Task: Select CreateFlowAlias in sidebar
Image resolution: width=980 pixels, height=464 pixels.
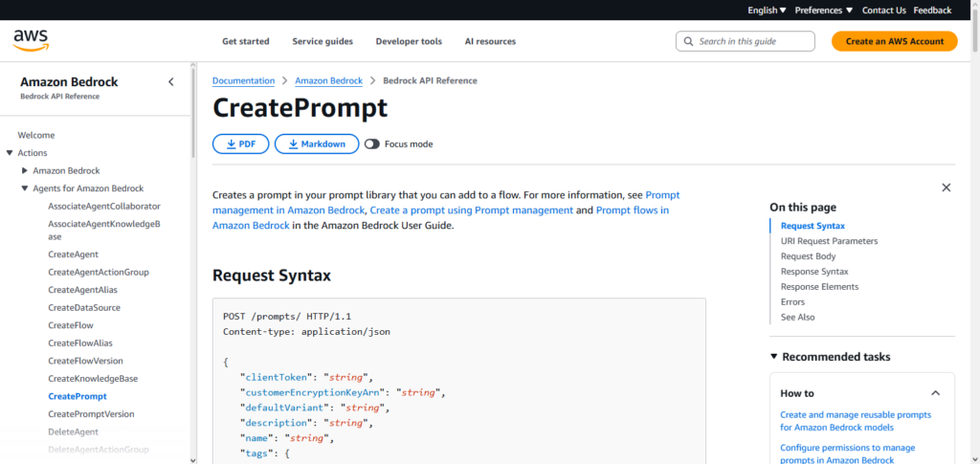Action: 80,342
